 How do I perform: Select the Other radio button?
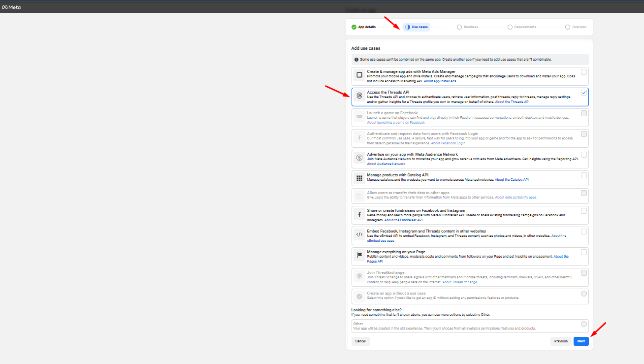tap(583, 324)
